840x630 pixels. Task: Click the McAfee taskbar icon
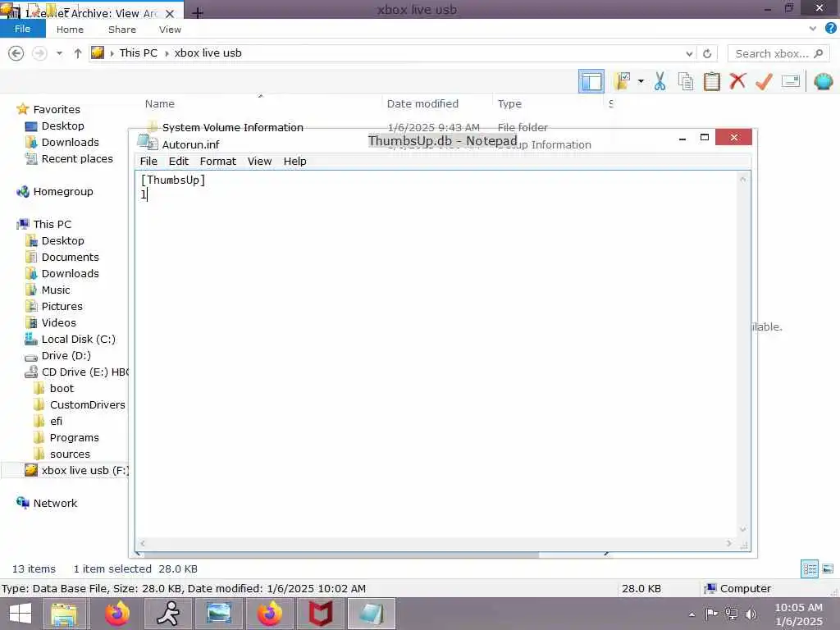(321, 614)
